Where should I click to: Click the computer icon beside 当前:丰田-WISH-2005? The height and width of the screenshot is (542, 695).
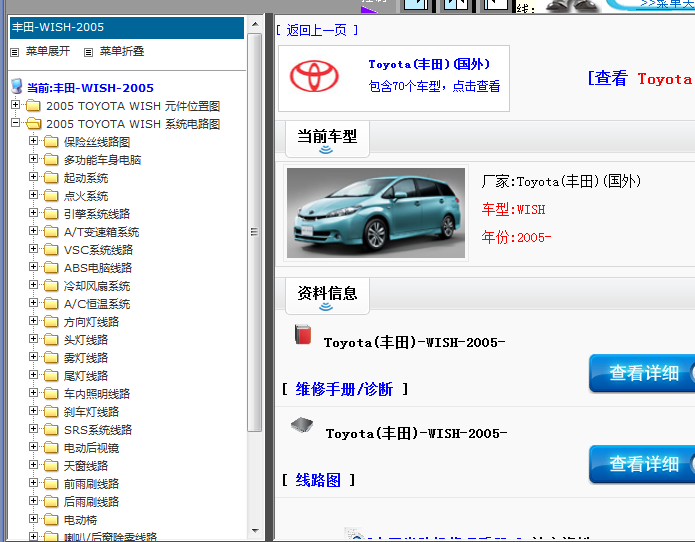pyautogui.click(x=17, y=86)
